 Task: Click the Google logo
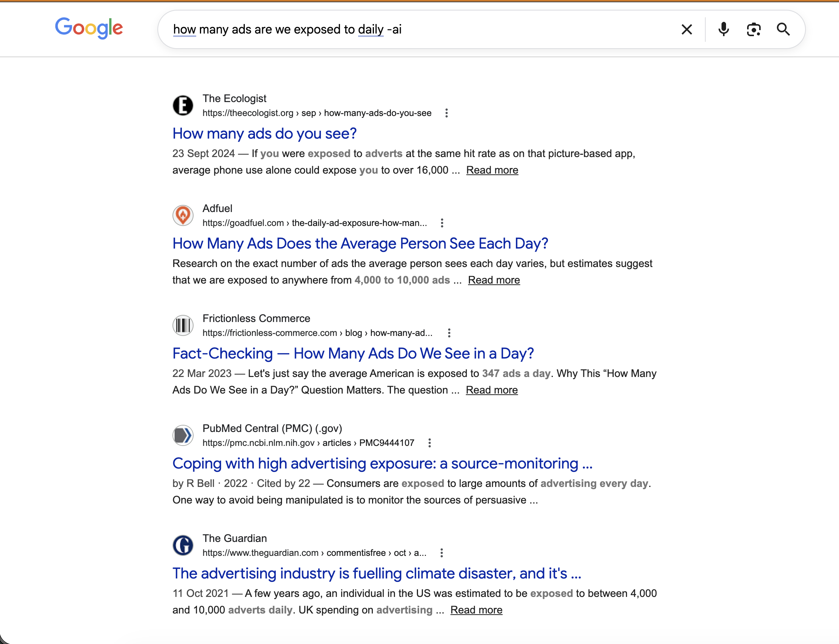pyautogui.click(x=89, y=28)
